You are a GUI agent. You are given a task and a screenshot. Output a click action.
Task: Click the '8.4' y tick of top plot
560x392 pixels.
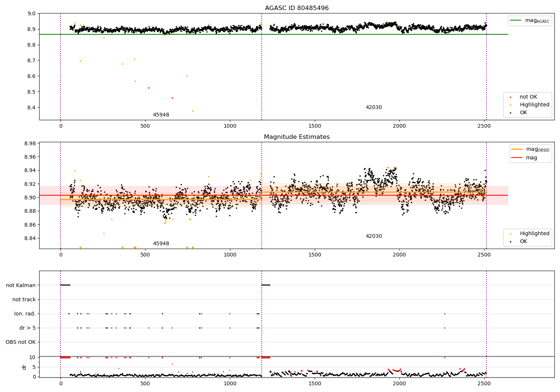coord(32,108)
